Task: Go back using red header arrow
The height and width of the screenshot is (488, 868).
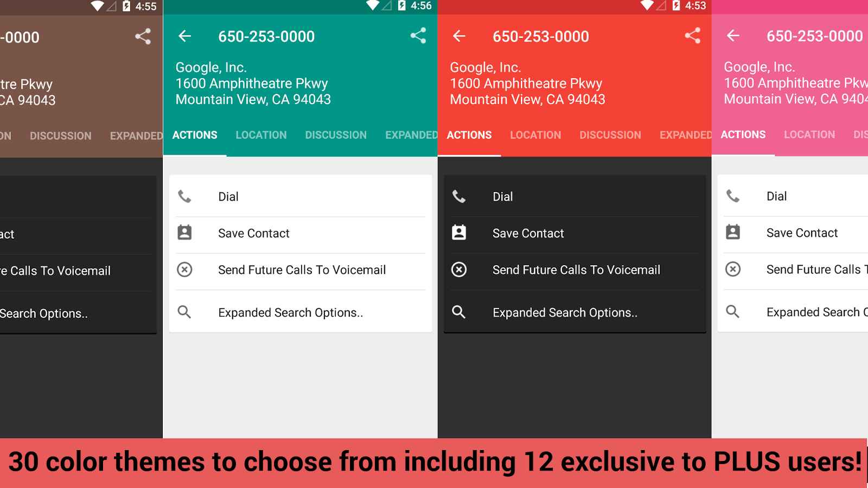Action: pos(459,36)
